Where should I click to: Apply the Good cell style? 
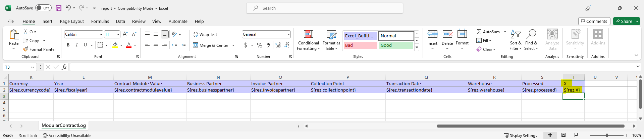point(396,45)
